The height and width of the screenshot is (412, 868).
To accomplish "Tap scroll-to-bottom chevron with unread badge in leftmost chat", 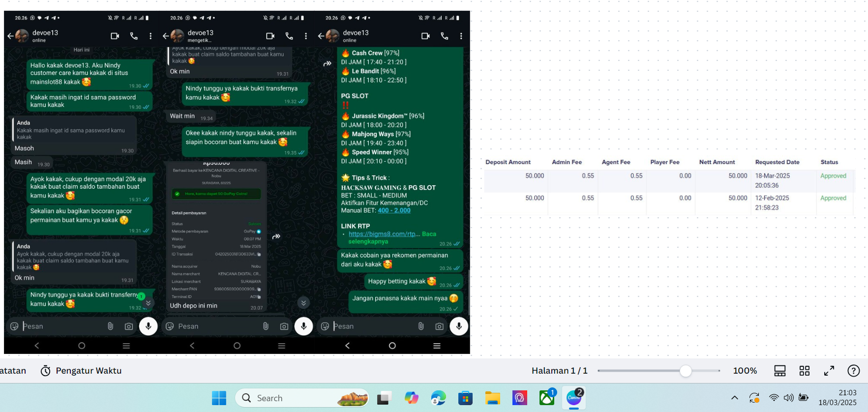I will (x=148, y=303).
